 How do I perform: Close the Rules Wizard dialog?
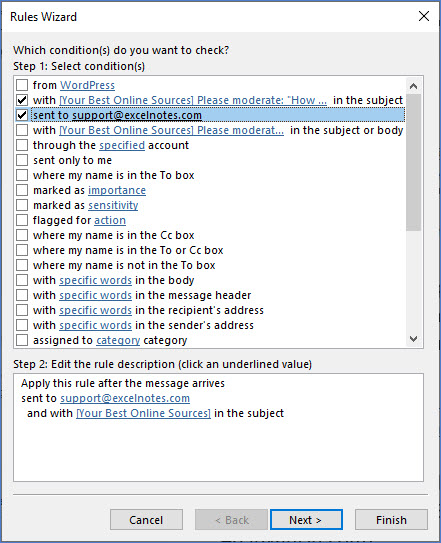(x=424, y=16)
